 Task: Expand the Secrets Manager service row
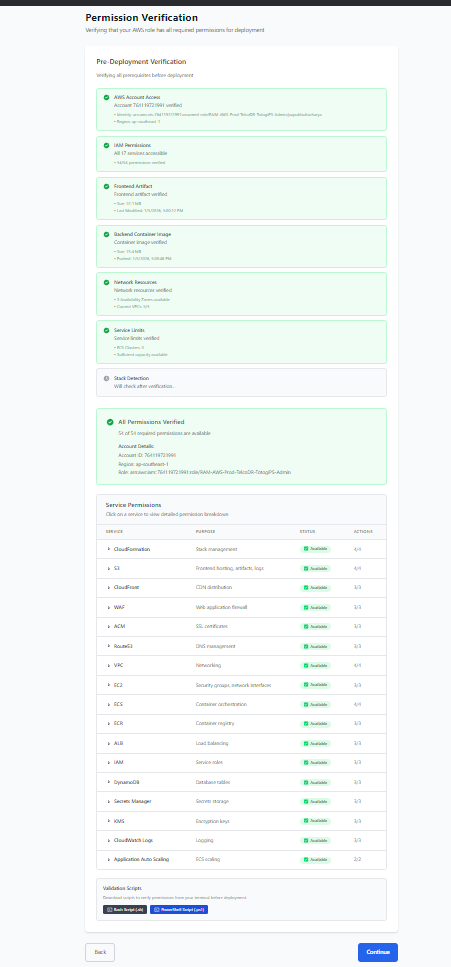(241, 801)
